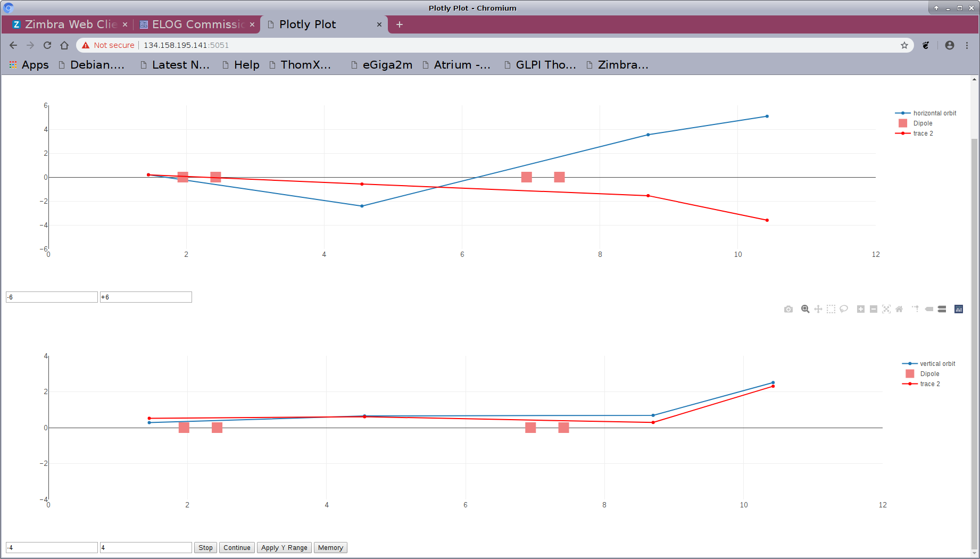Toggle vertical orbit trace in legend
Image resolution: width=980 pixels, height=559 pixels.
pyautogui.click(x=937, y=364)
